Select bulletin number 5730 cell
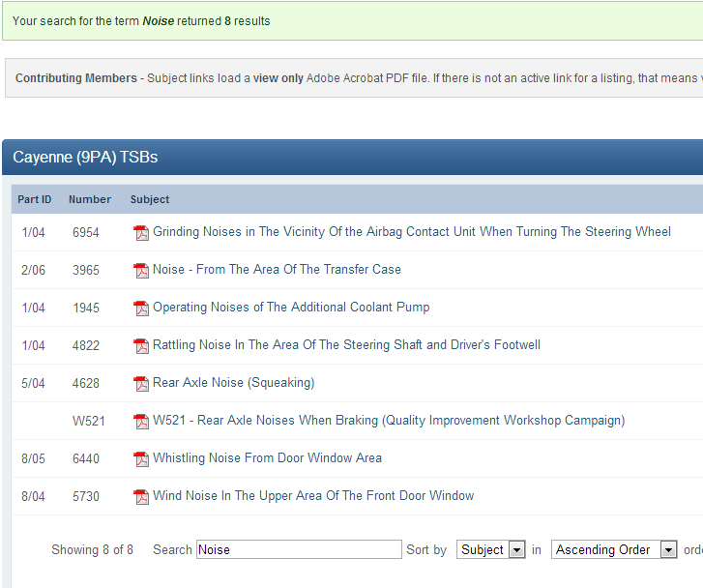Screen dimensions: 703x588 click(x=86, y=496)
